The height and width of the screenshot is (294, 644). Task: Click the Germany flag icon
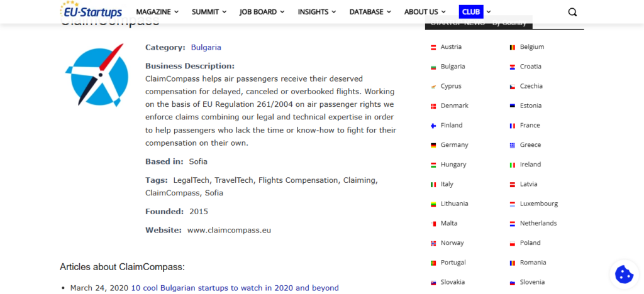point(433,145)
